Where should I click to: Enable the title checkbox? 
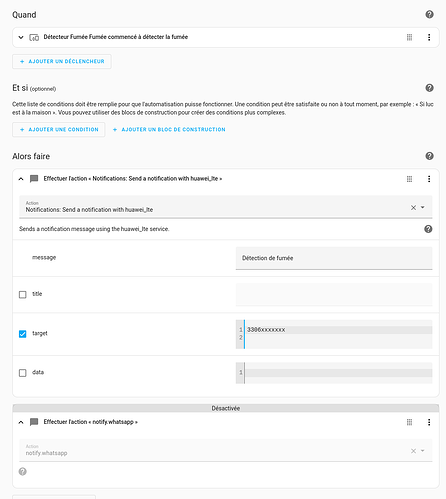coord(23,295)
